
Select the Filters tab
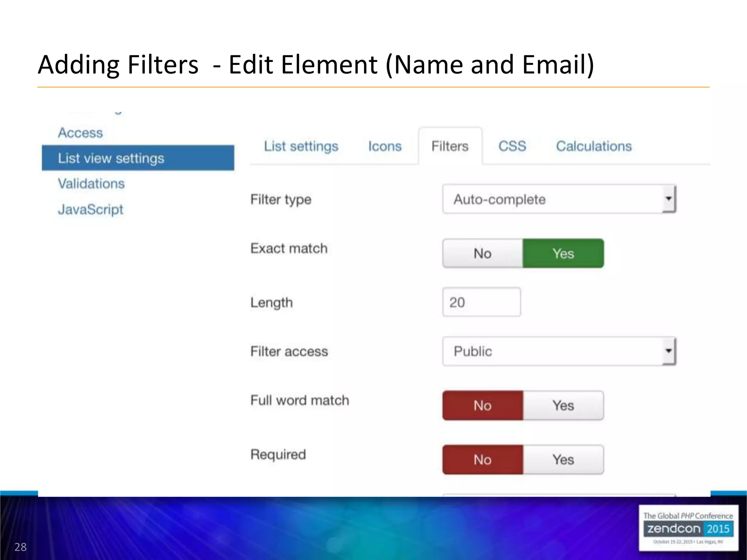pos(450,146)
